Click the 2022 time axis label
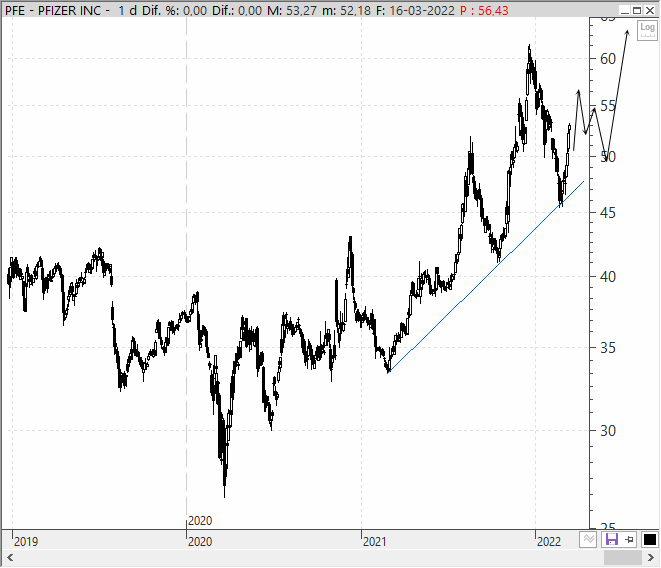This screenshot has height=568, width=661. [549, 541]
